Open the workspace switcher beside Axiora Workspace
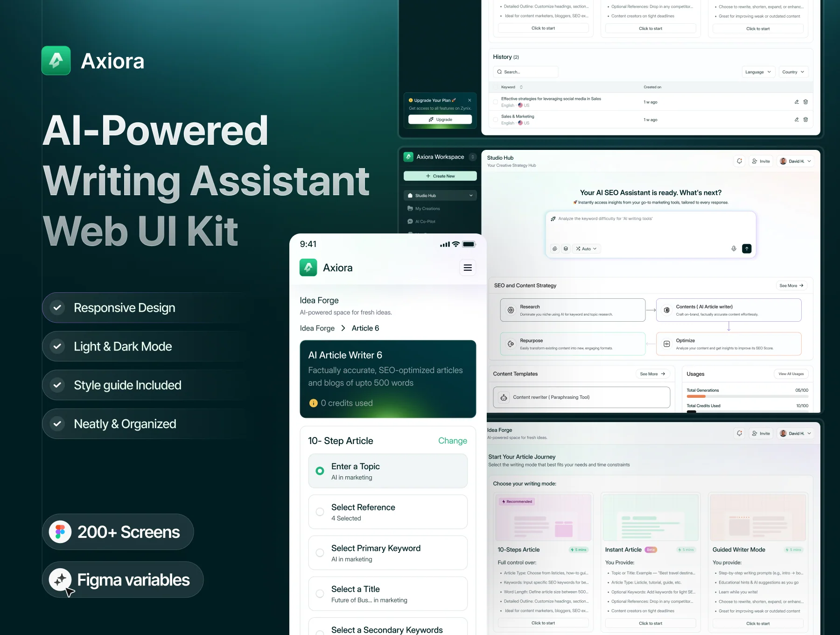 coord(473,157)
